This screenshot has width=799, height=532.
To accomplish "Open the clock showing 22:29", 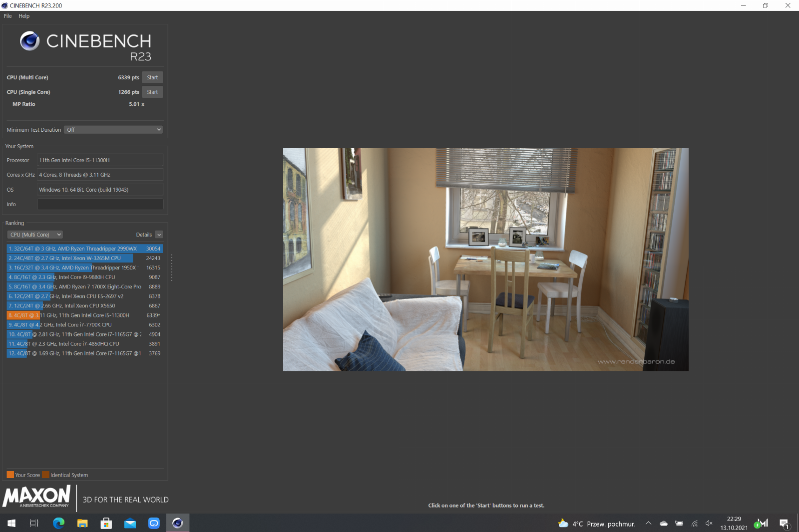I will (x=734, y=523).
